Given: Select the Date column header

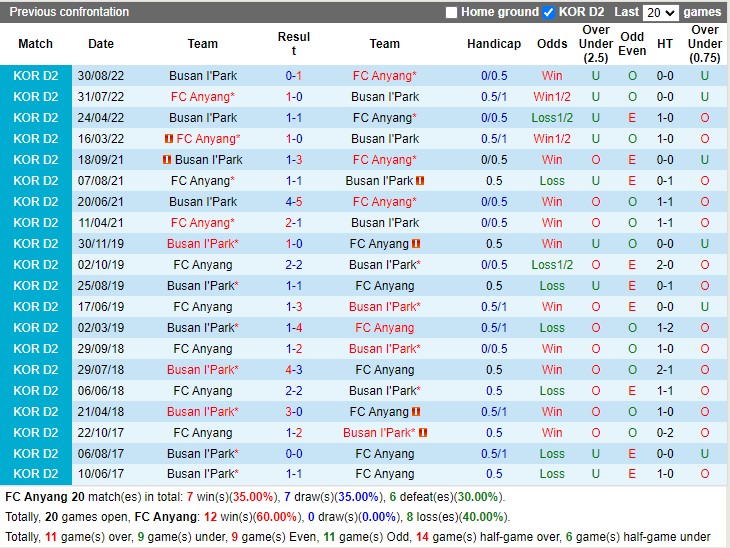Looking at the screenshot, I should (x=101, y=44).
